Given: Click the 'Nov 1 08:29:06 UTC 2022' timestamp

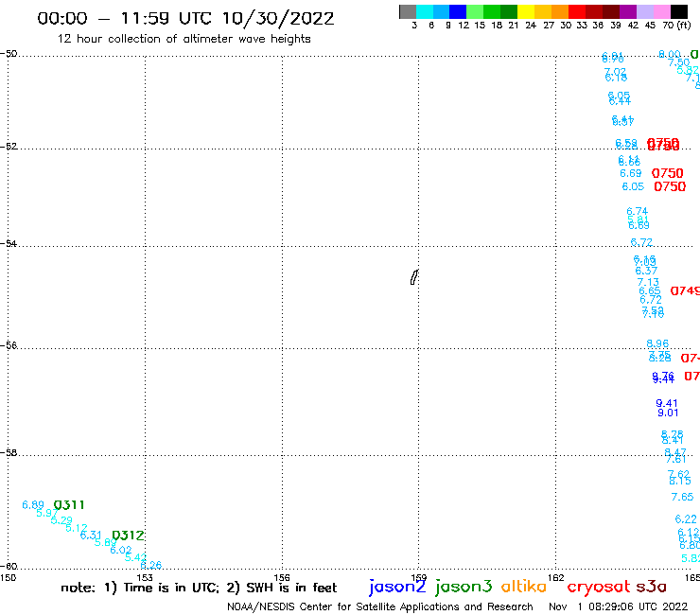Looking at the screenshot, I should 619,606.
